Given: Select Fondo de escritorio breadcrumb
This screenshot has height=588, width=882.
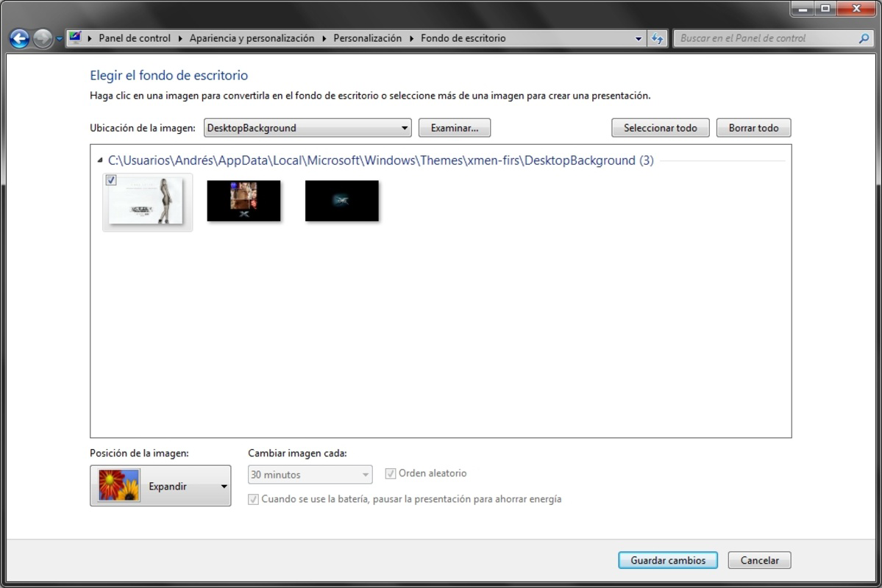Looking at the screenshot, I should [463, 38].
